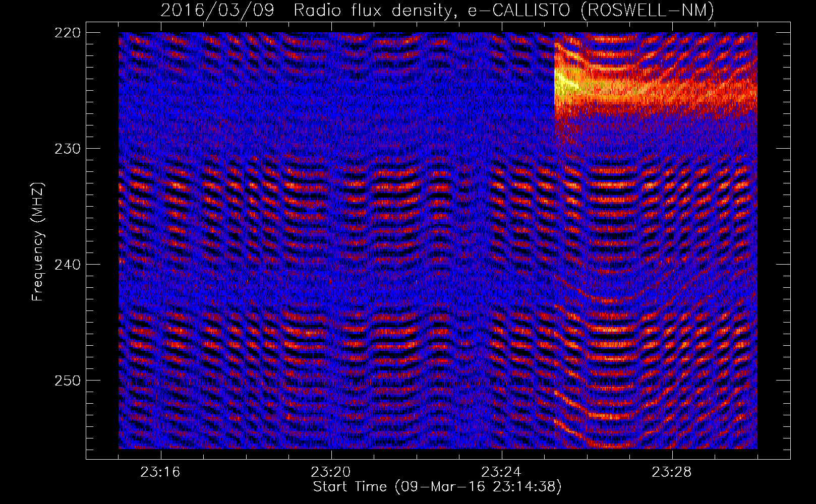Image resolution: width=816 pixels, height=504 pixels.
Task: Click the 240 frequency tick label
Action: (67, 265)
